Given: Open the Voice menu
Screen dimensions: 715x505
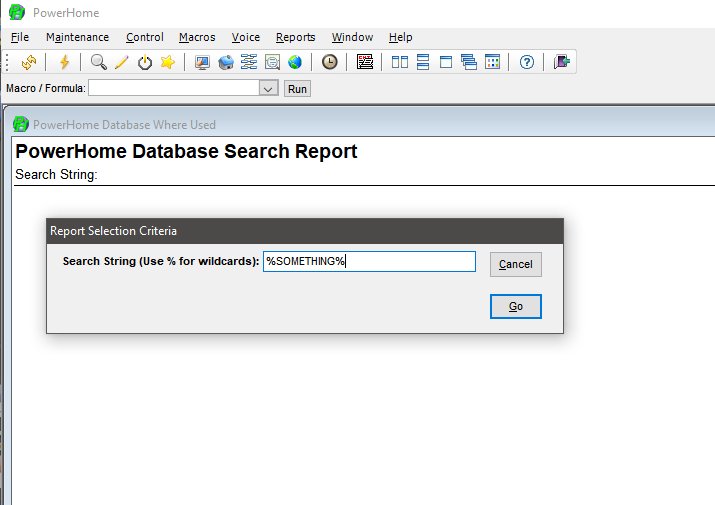Looking at the screenshot, I should point(246,37).
